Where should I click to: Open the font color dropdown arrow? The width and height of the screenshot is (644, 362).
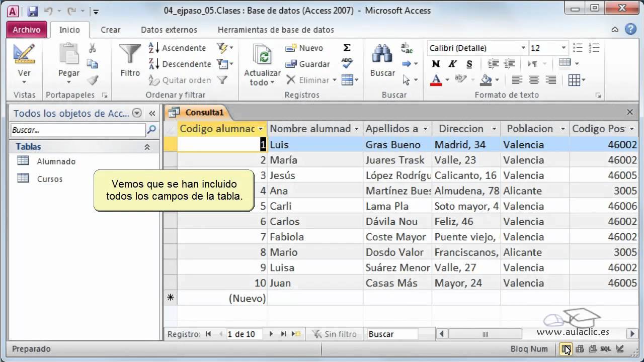click(x=447, y=80)
